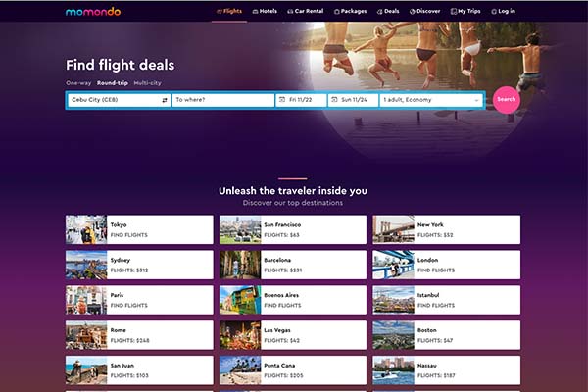Open the Sydney destination thumbnail
Viewport: 588px width, 392px height.
point(86,265)
